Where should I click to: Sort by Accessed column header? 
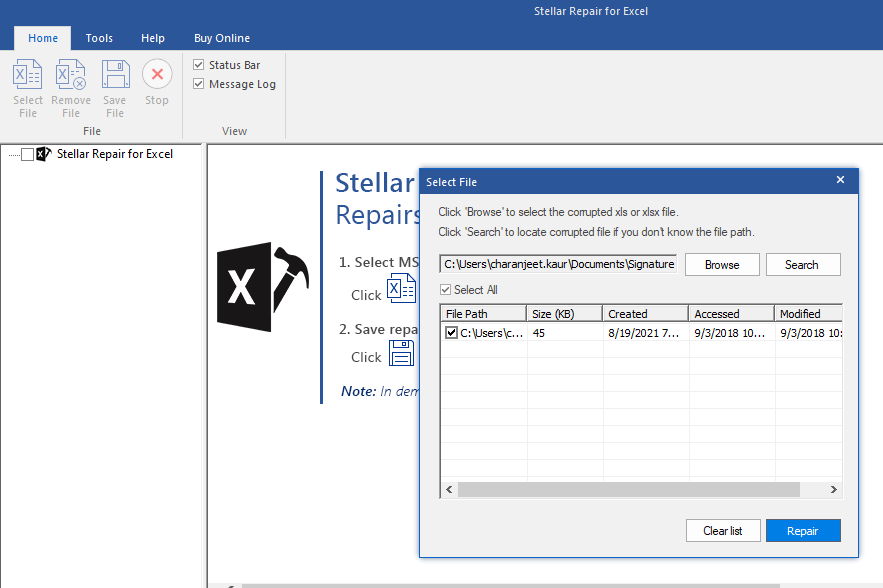(x=732, y=314)
